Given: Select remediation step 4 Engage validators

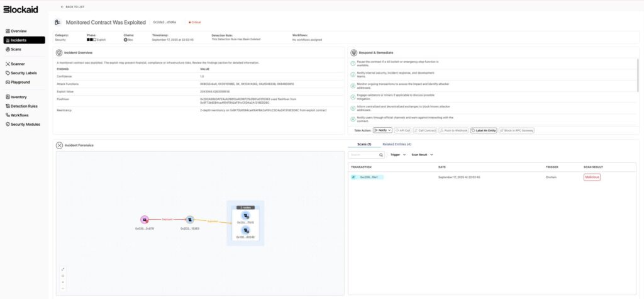Looking at the screenshot, I should (x=492, y=97).
